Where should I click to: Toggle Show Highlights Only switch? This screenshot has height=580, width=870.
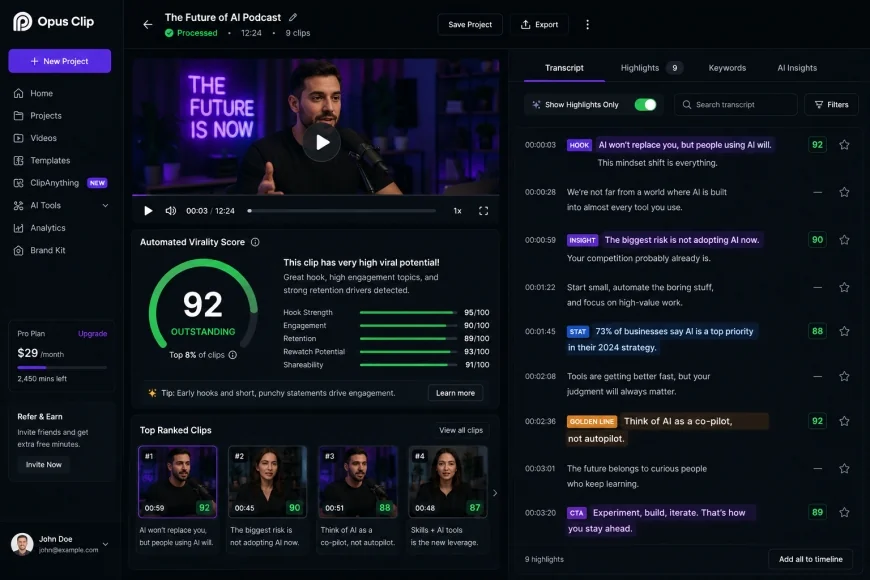(645, 104)
